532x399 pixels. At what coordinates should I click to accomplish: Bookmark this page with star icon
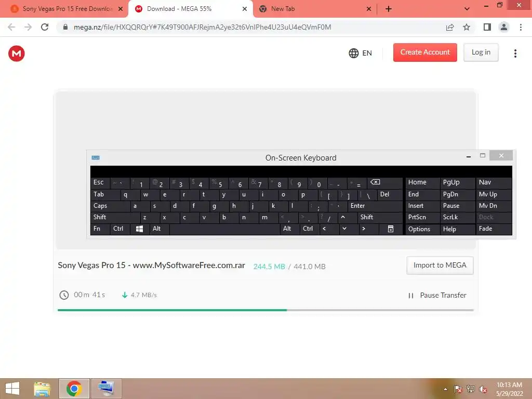467,27
